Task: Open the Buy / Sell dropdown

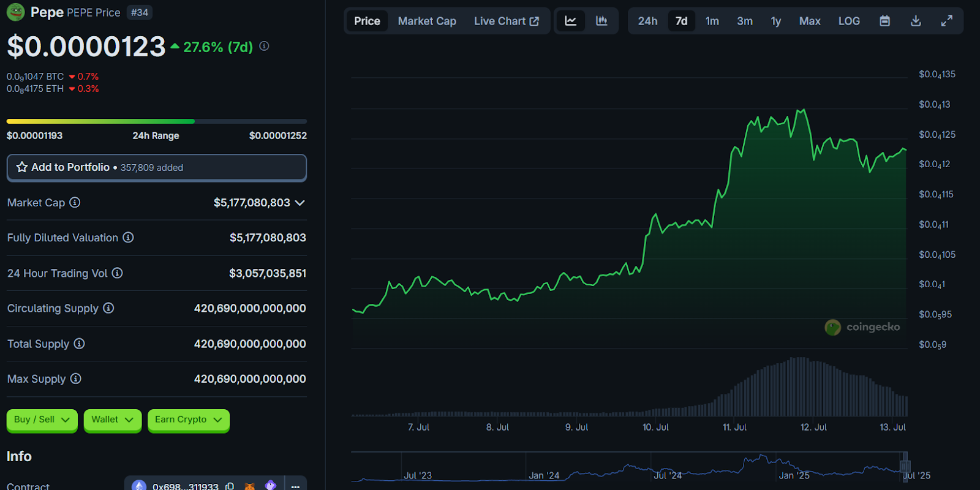Action: point(42,420)
